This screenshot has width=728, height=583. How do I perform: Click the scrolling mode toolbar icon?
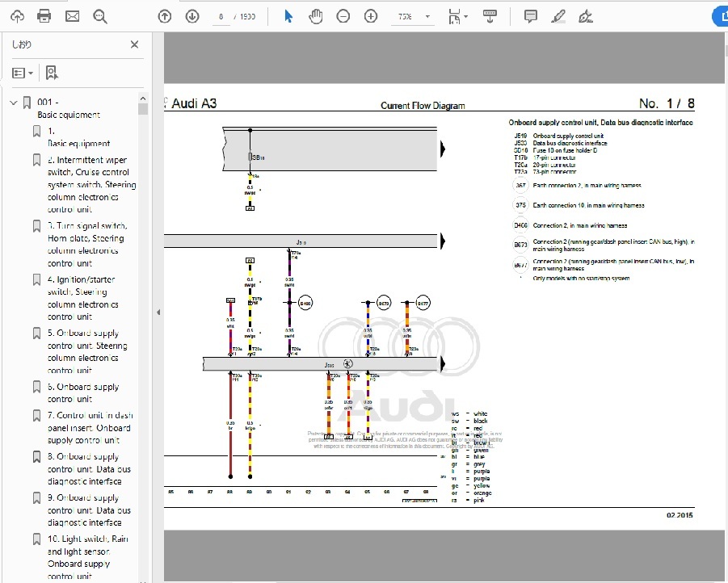490,17
